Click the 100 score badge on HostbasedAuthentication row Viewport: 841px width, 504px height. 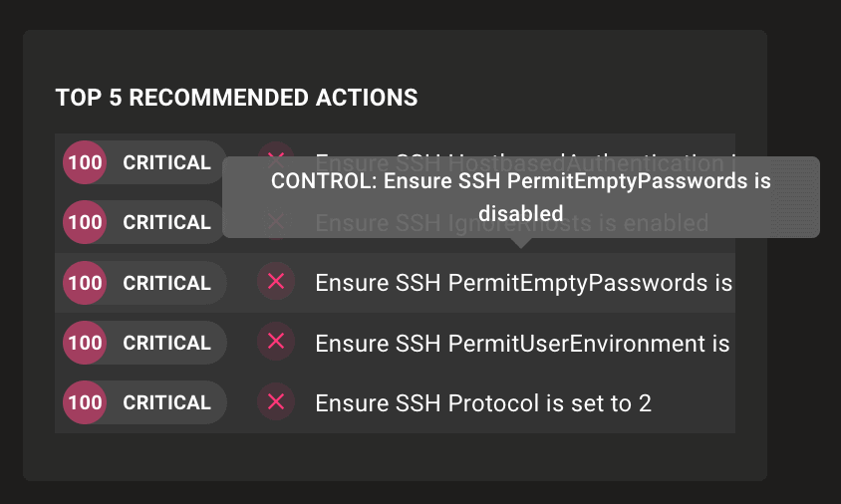point(86,162)
